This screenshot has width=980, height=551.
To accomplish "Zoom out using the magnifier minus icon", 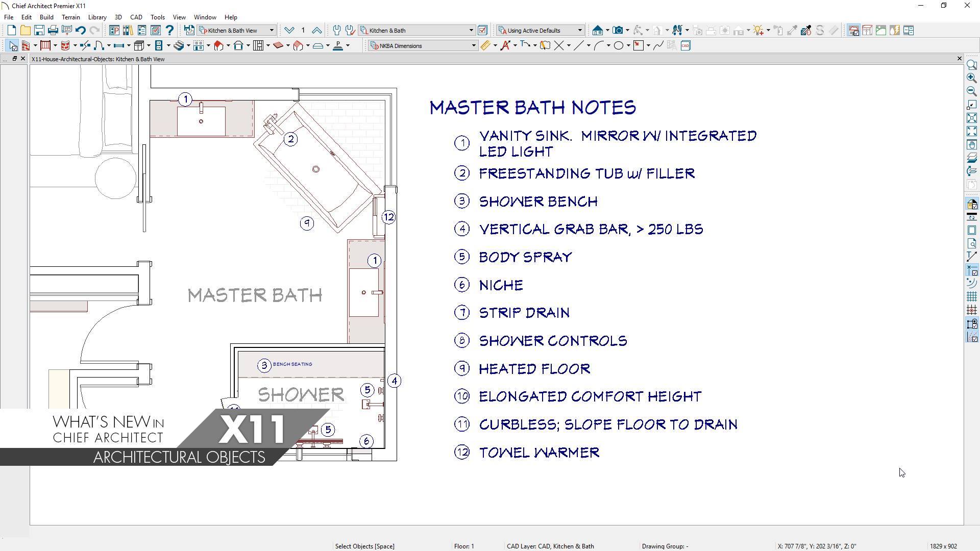I will 972,91.
